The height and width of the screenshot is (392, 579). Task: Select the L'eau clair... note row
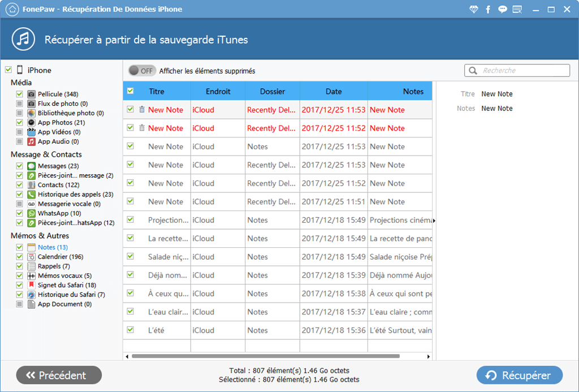[278, 312]
